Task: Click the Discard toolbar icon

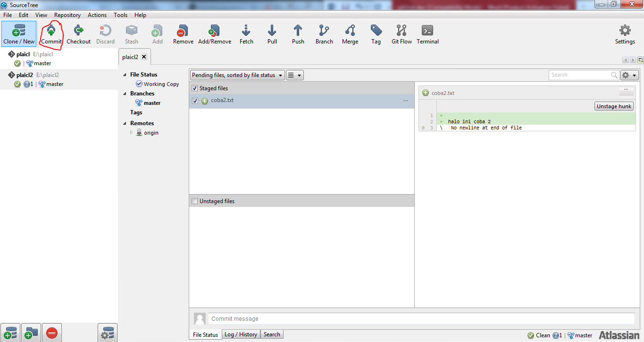Action: tap(105, 34)
